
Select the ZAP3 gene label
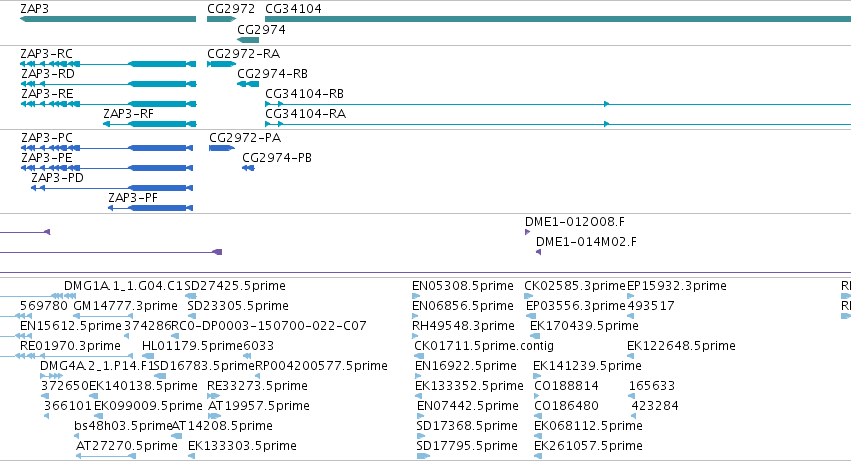click(34, 9)
